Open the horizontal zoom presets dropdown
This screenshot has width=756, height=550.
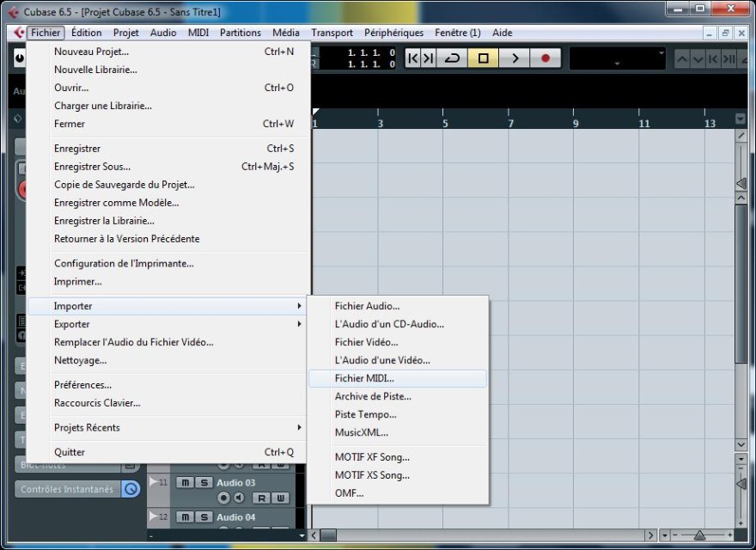[x=665, y=535]
